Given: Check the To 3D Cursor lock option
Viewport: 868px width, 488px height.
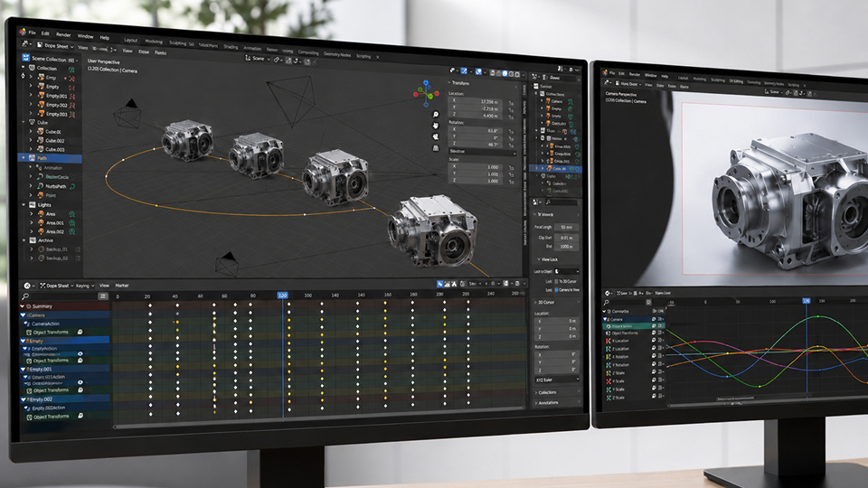Looking at the screenshot, I should point(556,281).
